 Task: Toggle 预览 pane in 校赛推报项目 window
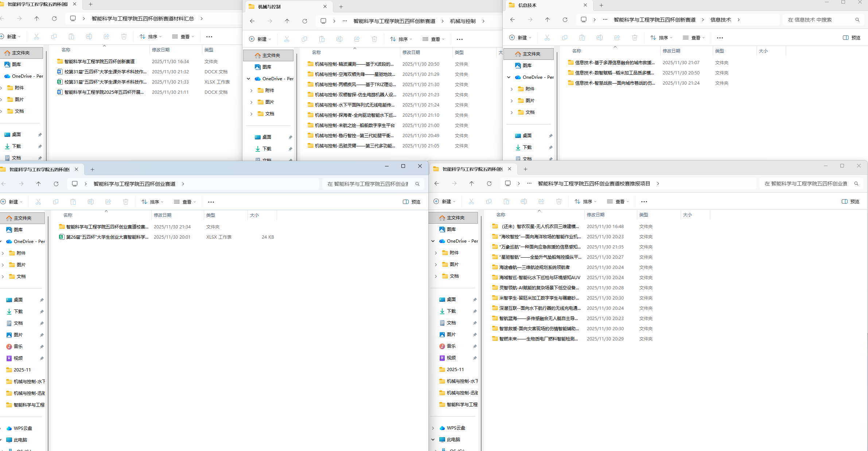[x=851, y=201]
